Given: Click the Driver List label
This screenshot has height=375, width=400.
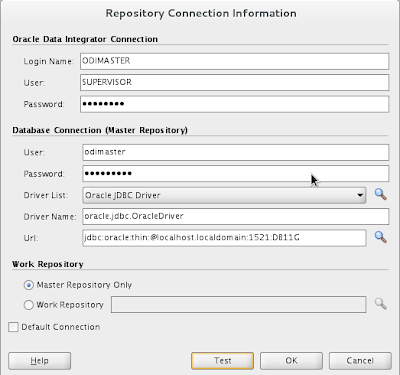Looking at the screenshot, I should click(x=46, y=195).
